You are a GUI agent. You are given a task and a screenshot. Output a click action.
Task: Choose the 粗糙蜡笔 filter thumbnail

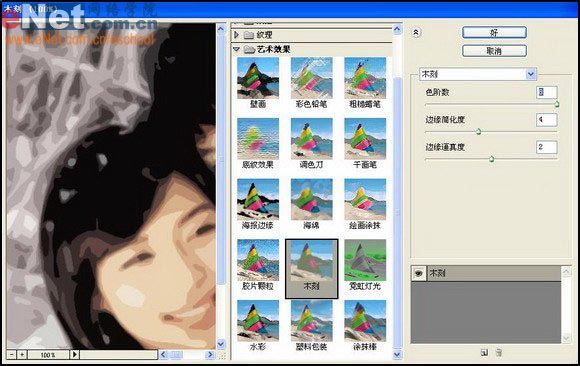point(365,78)
